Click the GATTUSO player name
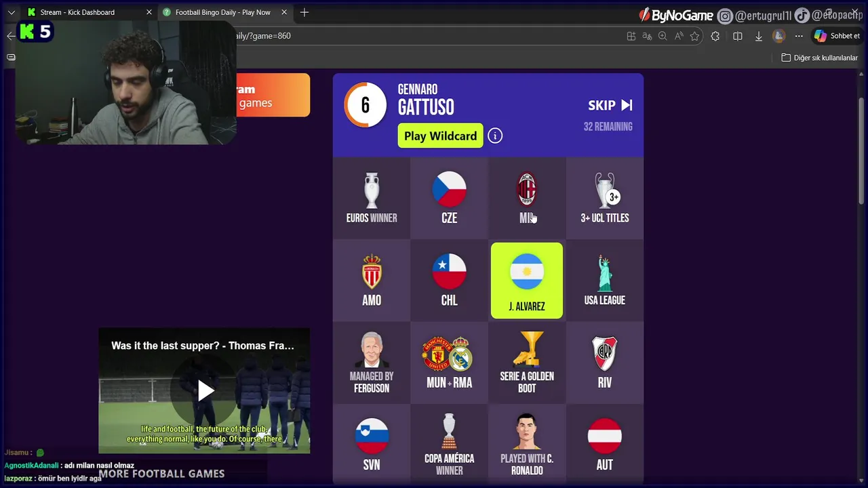 pos(426,107)
